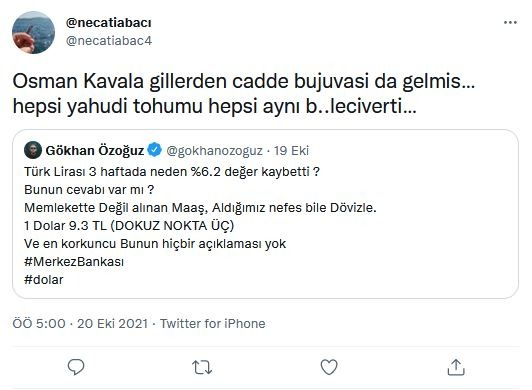Open the three-dot more options menu
This screenshot has height=390, width=532.
coord(510,23)
